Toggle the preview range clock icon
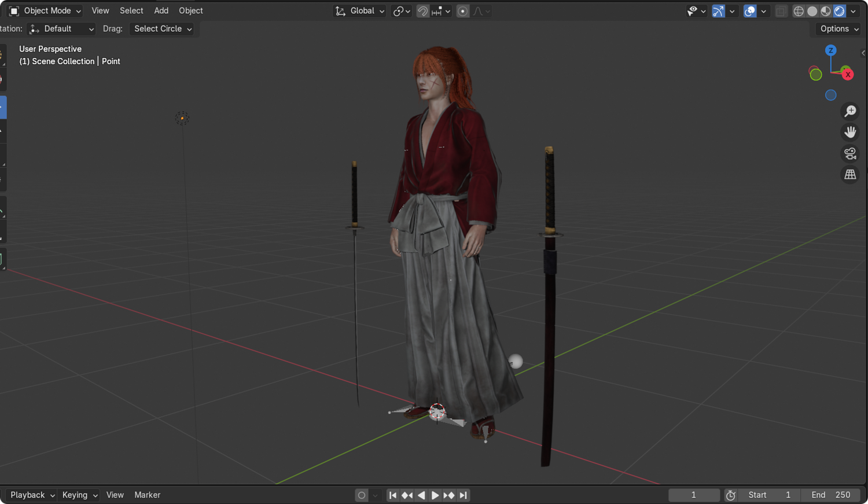 pyautogui.click(x=731, y=495)
